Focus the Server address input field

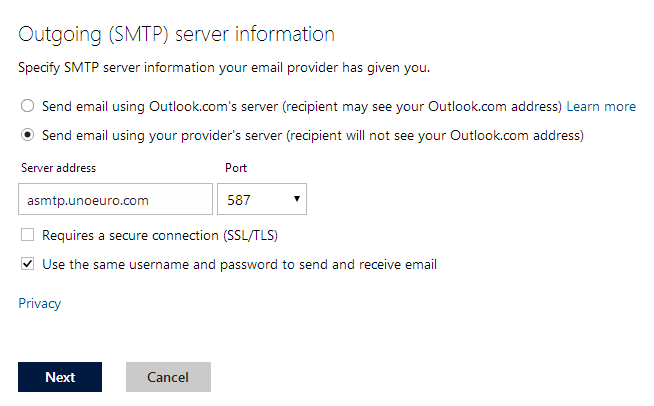(x=116, y=200)
